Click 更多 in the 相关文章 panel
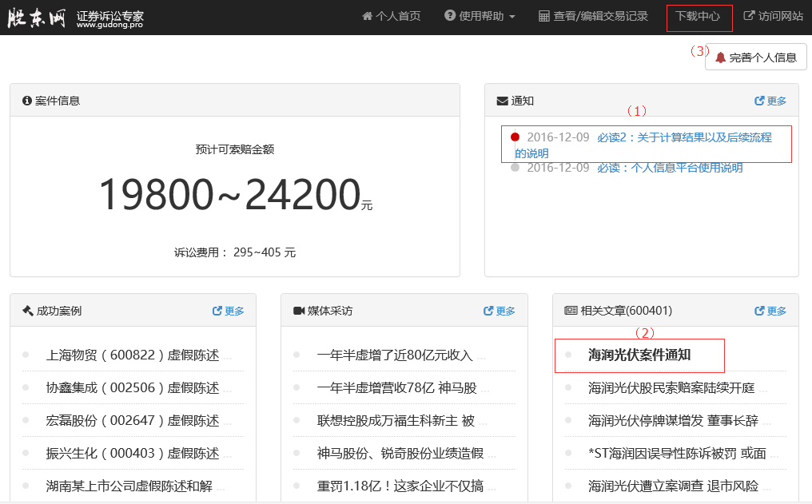Screen dimensions: 812x504 coord(770,311)
